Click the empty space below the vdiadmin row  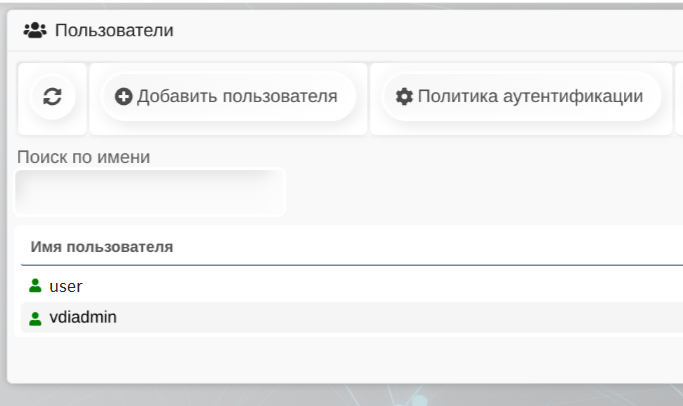tap(340, 356)
